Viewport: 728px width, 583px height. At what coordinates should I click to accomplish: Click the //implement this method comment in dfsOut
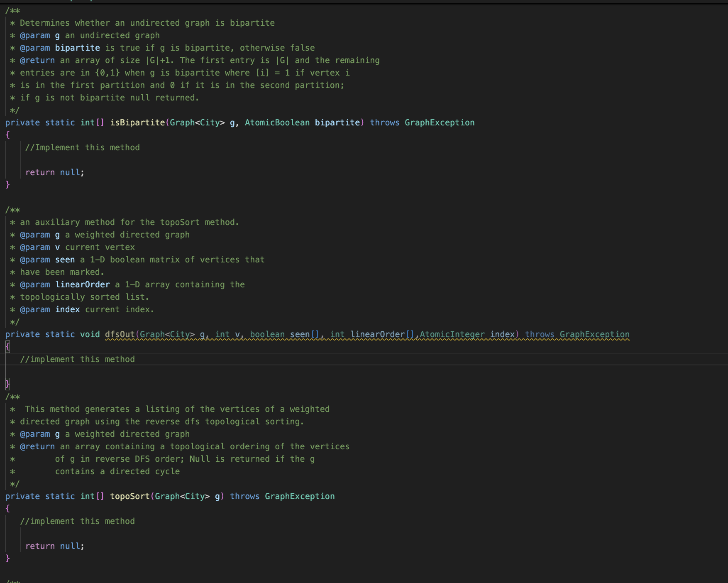pos(78,359)
